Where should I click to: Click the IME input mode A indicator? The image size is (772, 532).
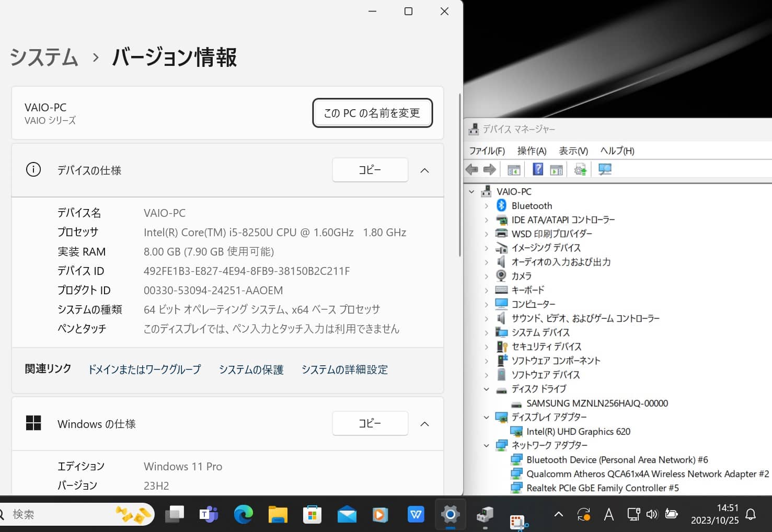point(609,515)
